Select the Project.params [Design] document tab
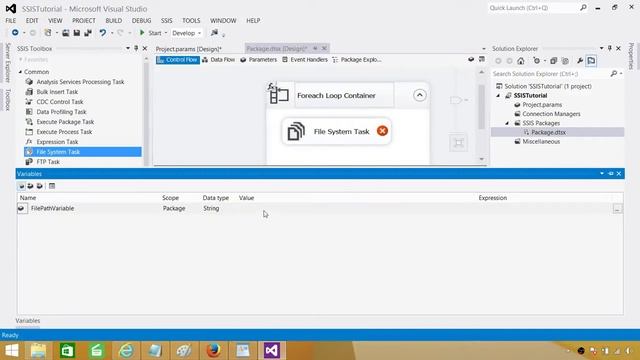The width and height of the screenshot is (640, 360). 189,49
